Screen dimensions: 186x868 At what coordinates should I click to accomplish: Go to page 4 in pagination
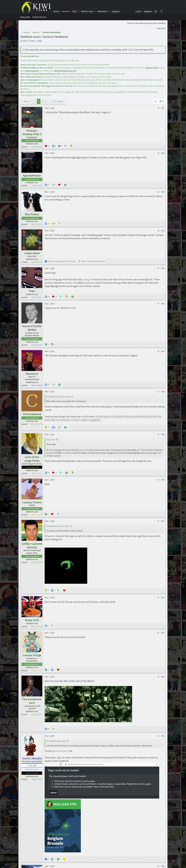[x=42, y=101]
